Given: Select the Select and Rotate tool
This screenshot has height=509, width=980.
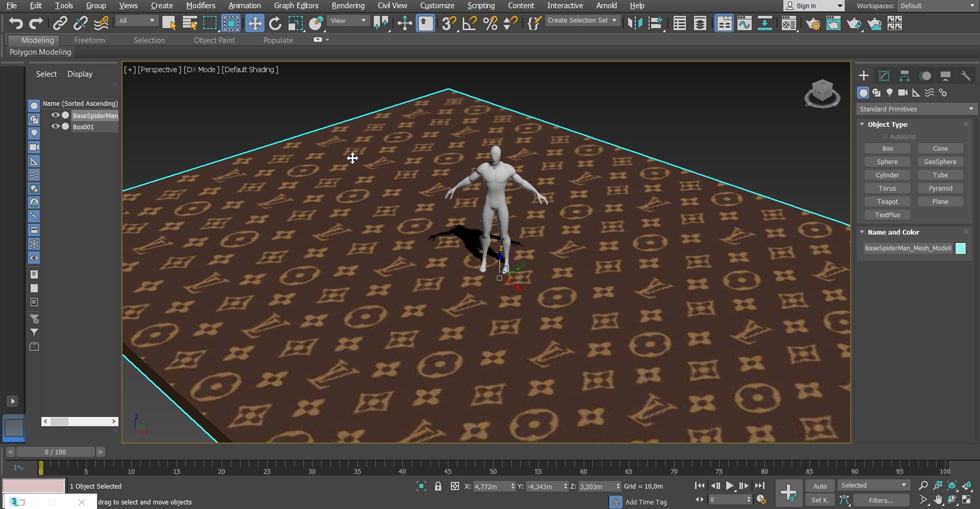Looking at the screenshot, I should [275, 24].
